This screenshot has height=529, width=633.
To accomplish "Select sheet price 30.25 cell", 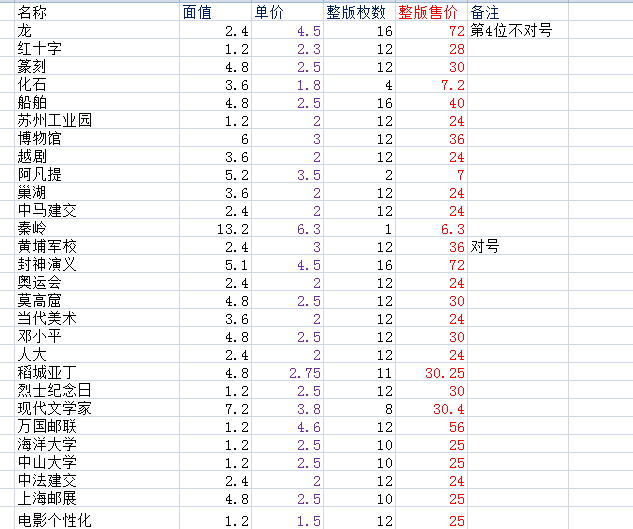I will [x=432, y=373].
